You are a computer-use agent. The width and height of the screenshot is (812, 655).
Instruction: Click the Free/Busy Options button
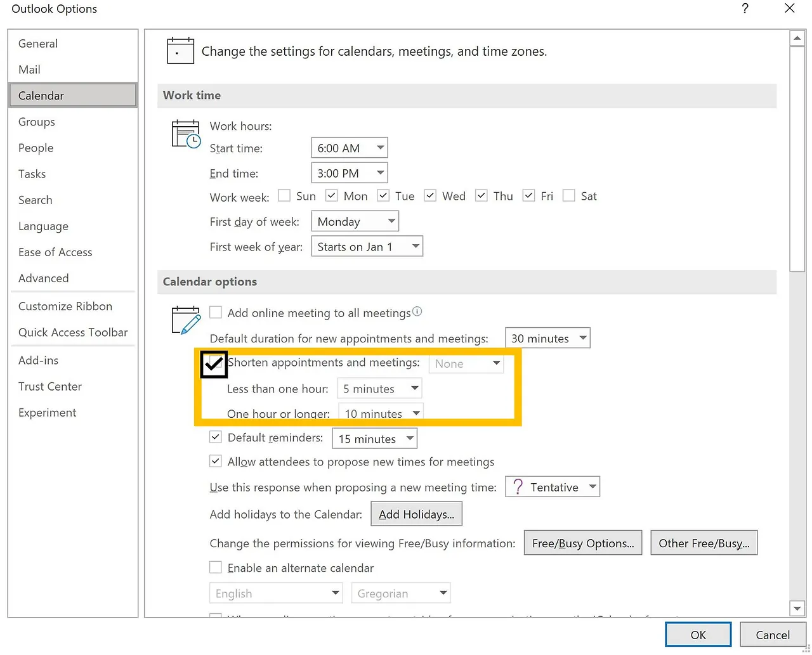click(583, 543)
